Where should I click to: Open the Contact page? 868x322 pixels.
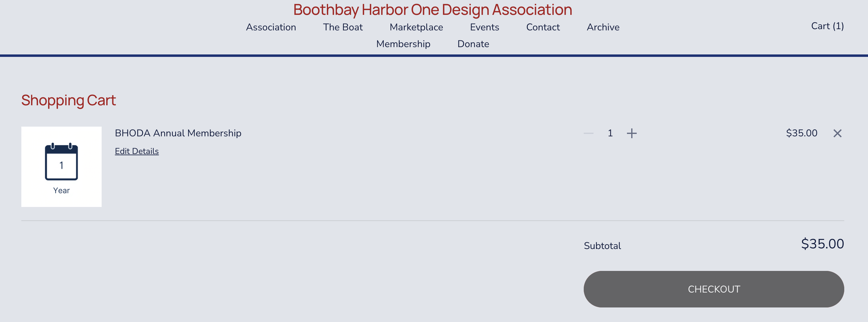point(543,27)
